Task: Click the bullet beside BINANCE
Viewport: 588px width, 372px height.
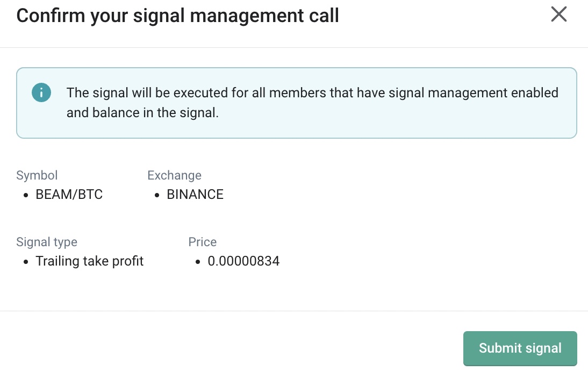Action: click(157, 195)
